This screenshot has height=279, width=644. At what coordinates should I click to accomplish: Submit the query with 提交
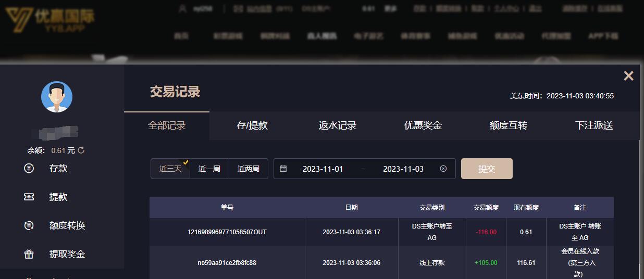[487, 169]
